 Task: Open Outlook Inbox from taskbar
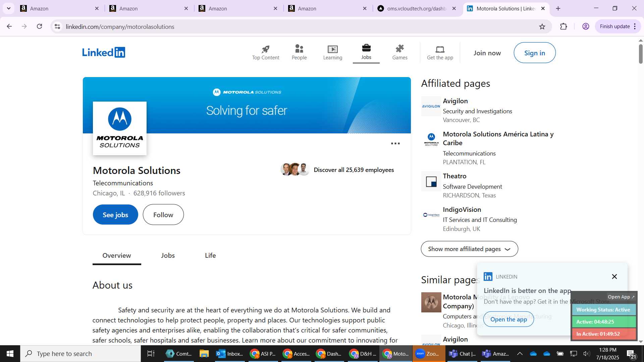coord(230,354)
